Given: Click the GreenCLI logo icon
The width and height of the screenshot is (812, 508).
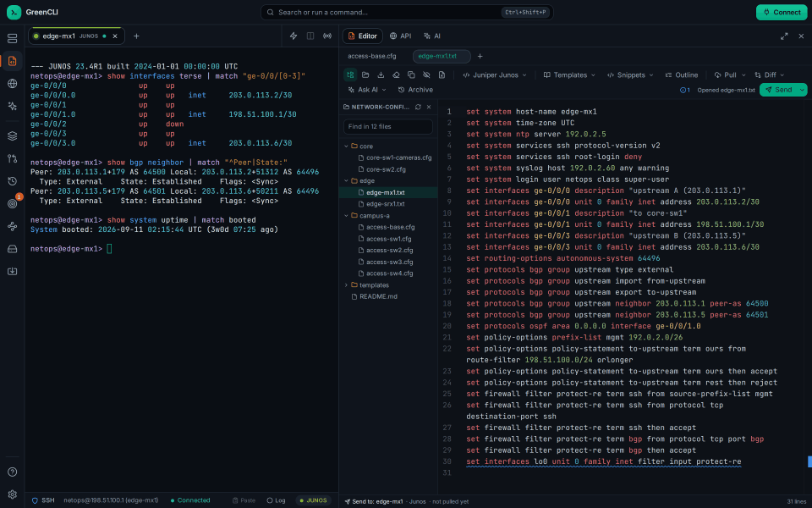Looking at the screenshot, I should pos(14,12).
